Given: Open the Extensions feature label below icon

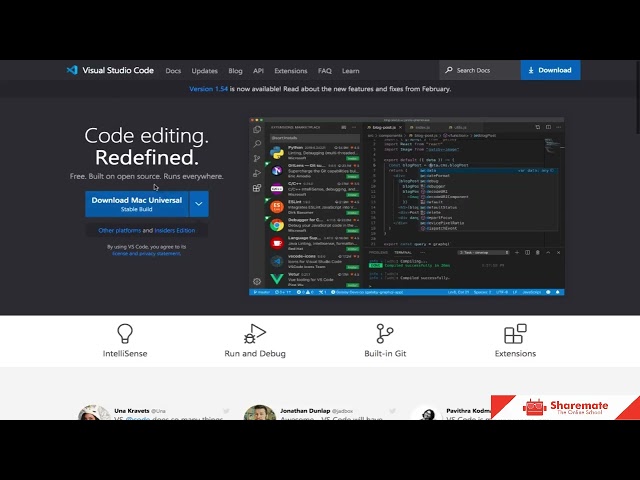Looking at the screenshot, I should point(515,353).
